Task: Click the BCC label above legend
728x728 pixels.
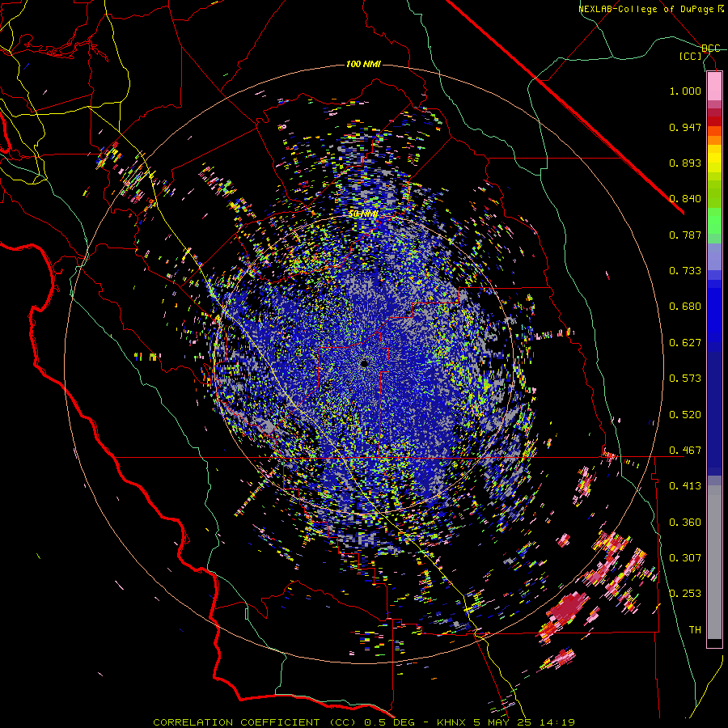Action: 710,49
